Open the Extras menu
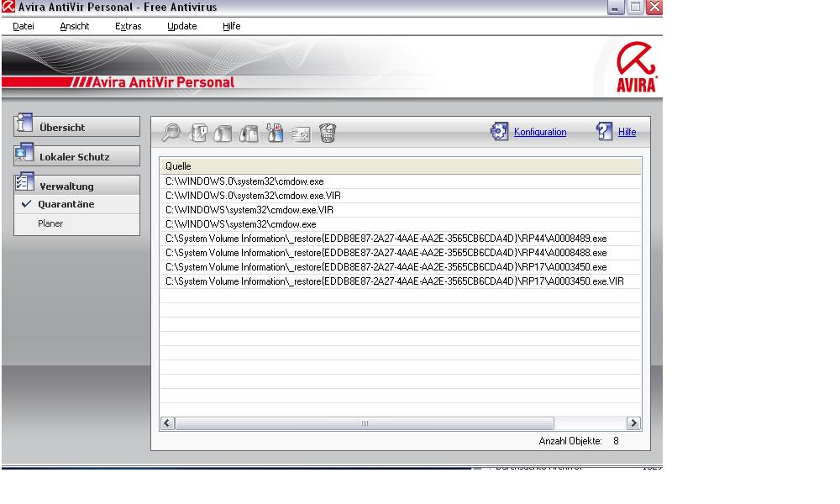Screen dimensions: 840x504 (128, 26)
